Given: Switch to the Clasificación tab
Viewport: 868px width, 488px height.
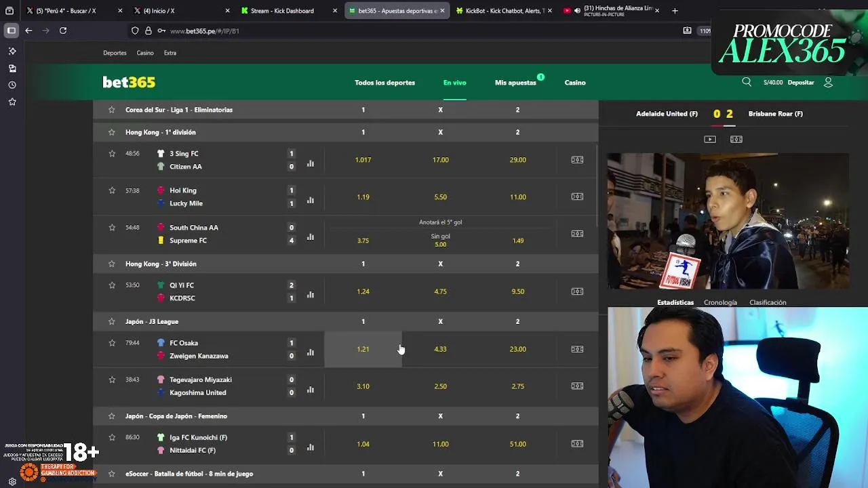Looking at the screenshot, I should pos(768,302).
